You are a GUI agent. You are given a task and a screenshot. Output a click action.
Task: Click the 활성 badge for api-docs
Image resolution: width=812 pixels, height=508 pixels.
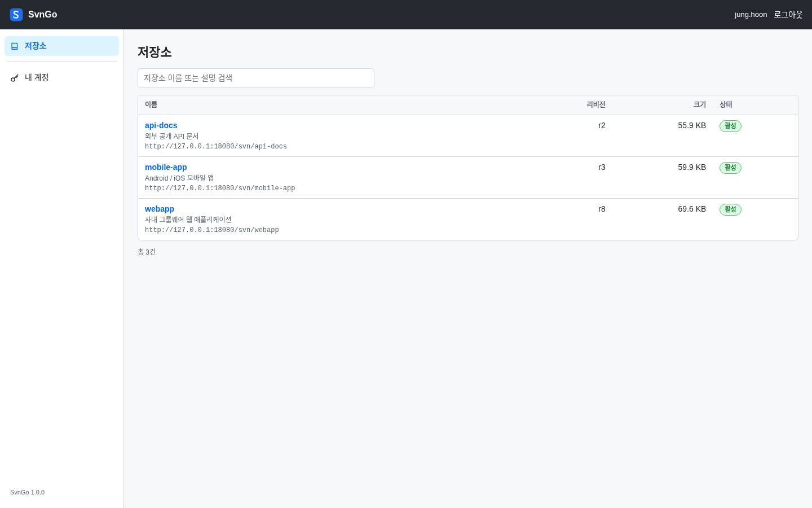click(x=730, y=126)
